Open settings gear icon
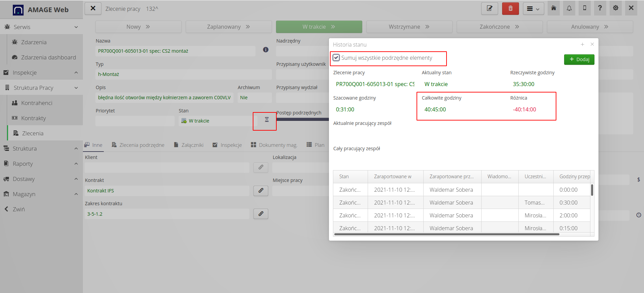Viewport: 644px width, 293px height. tap(615, 8)
